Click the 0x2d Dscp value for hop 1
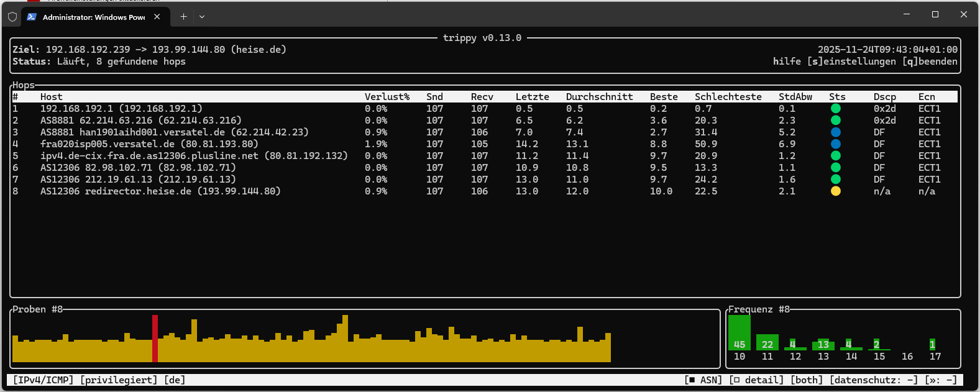The height and width of the screenshot is (392, 980). (x=885, y=108)
